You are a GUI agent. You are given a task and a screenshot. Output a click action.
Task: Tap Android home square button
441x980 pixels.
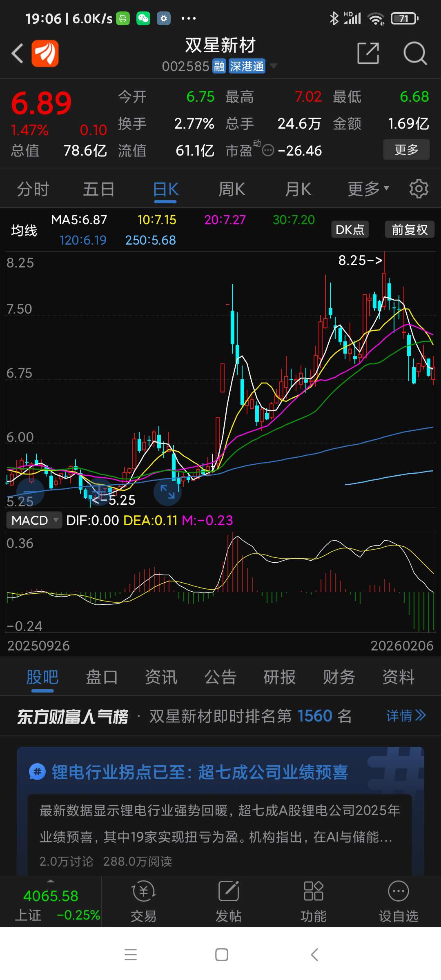221,955
